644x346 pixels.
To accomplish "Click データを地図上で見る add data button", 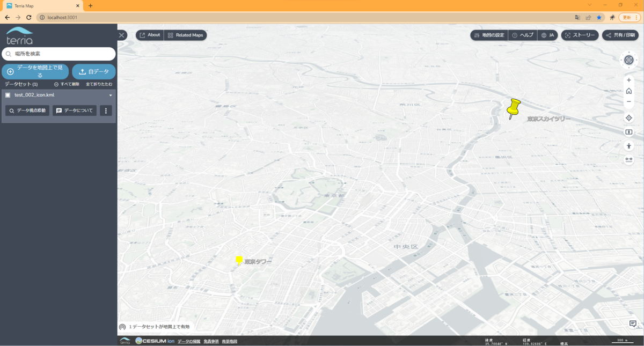I will pos(35,71).
